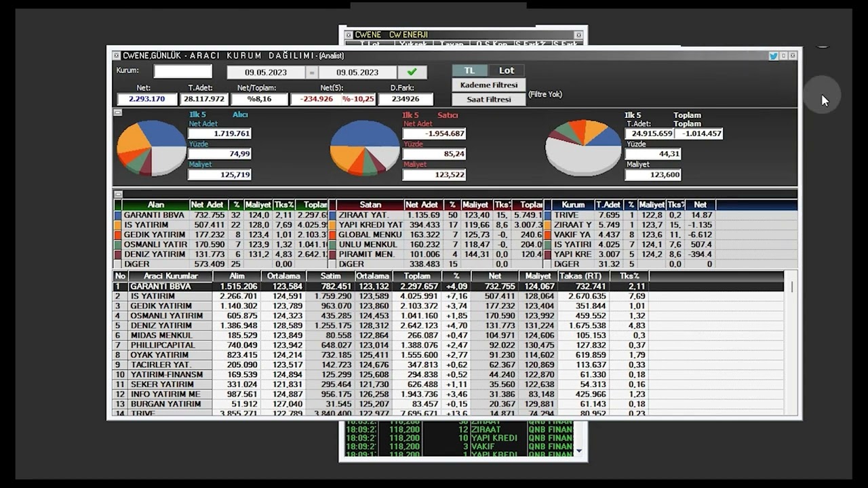Click UNLU MENKUL in the Satan table

(370, 245)
